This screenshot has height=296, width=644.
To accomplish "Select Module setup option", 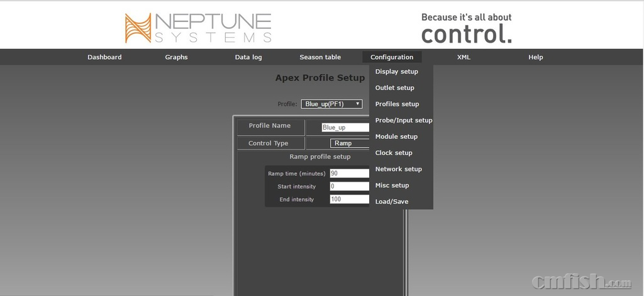I will point(396,137).
